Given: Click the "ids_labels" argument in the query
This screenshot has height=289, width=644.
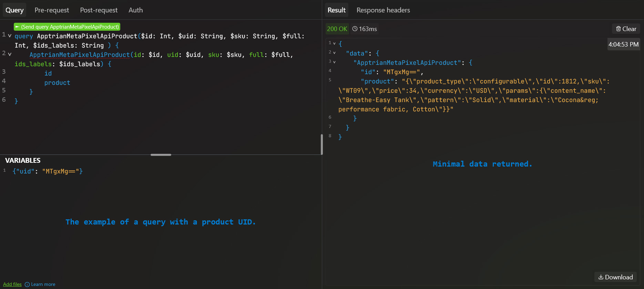Looking at the screenshot, I should coord(33,64).
